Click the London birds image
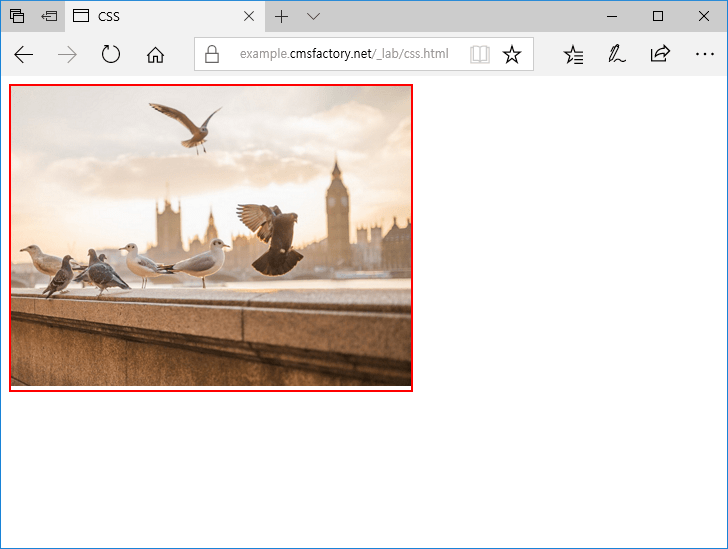728x549 pixels. [x=211, y=236]
